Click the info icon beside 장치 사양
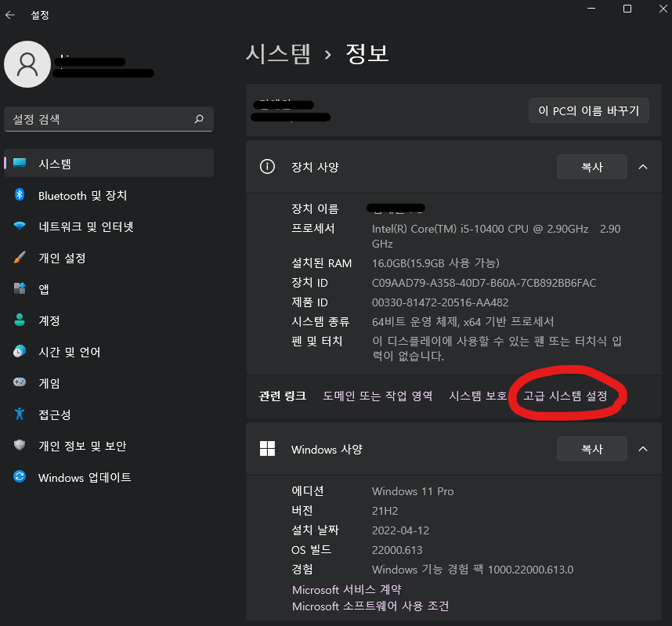 (267, 166)
